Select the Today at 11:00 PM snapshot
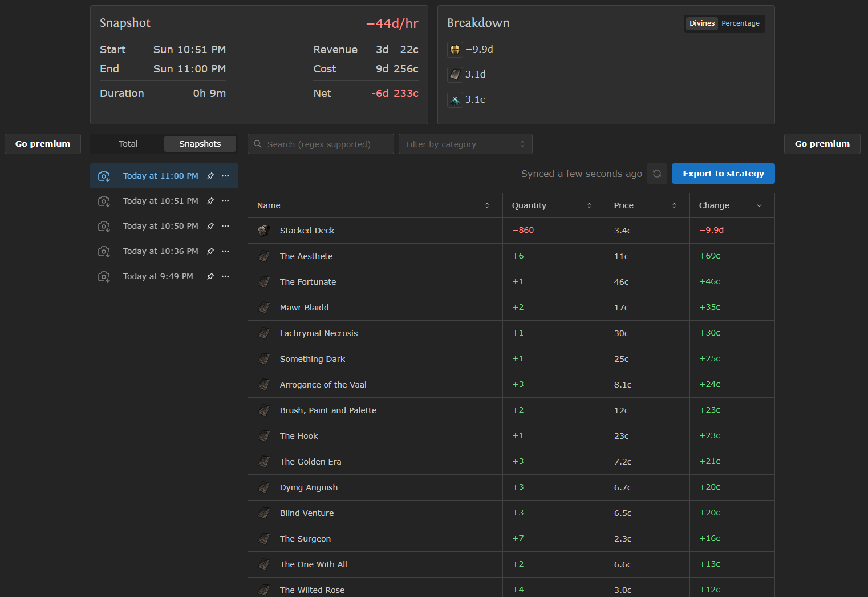Viewport: 868px width, 597px height. pyautogui.click(x=160, y=176)
